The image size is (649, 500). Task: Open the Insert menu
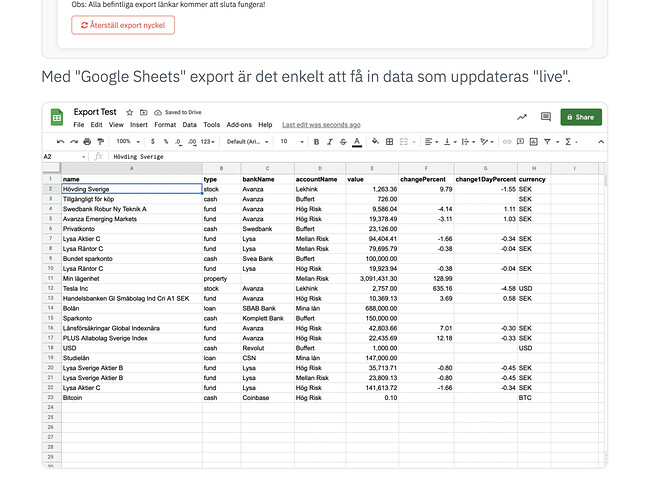pyautogui.click(x=139, y=125)
